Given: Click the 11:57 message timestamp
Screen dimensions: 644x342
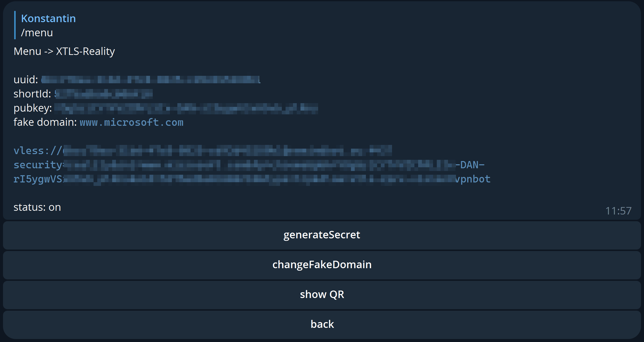Looking at the screenshot, I should pos(618,211).
